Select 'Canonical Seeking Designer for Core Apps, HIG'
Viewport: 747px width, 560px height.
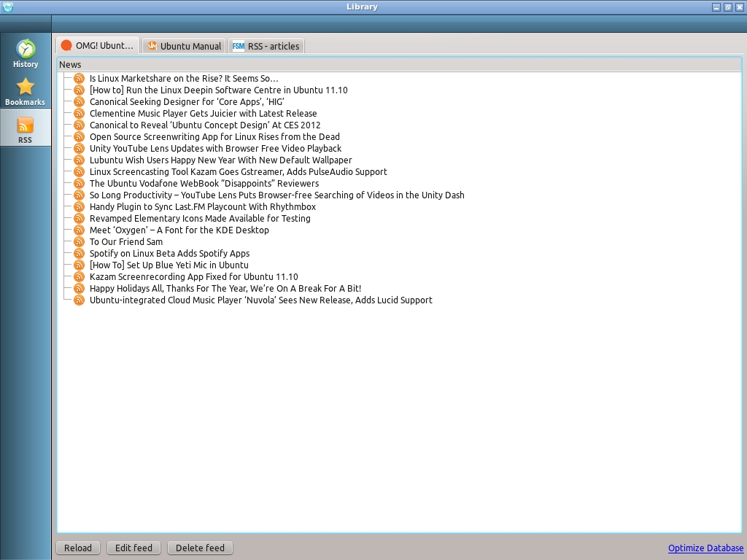click(x=187, y=102)
